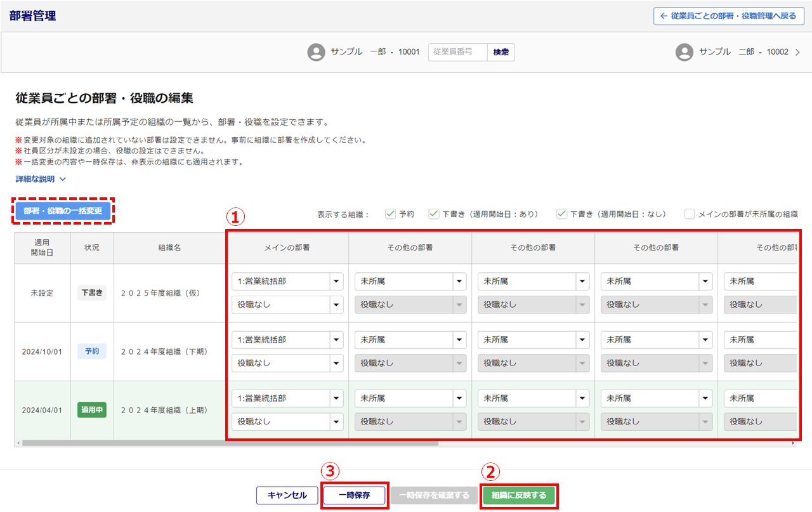This screenshot has height=512, width=812.
Task: Click the サンプル 一郎 user avatar icon
Action: pyautogui.click(x=316, y=52)
